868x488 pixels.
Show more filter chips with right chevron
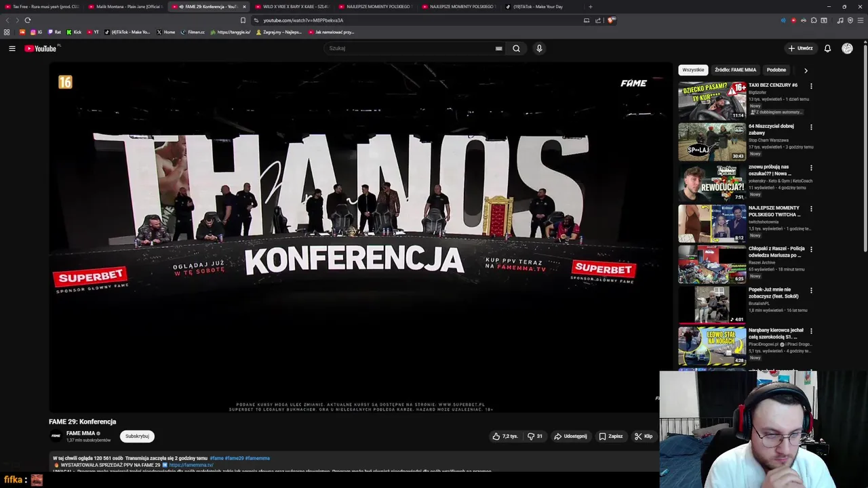806,70
